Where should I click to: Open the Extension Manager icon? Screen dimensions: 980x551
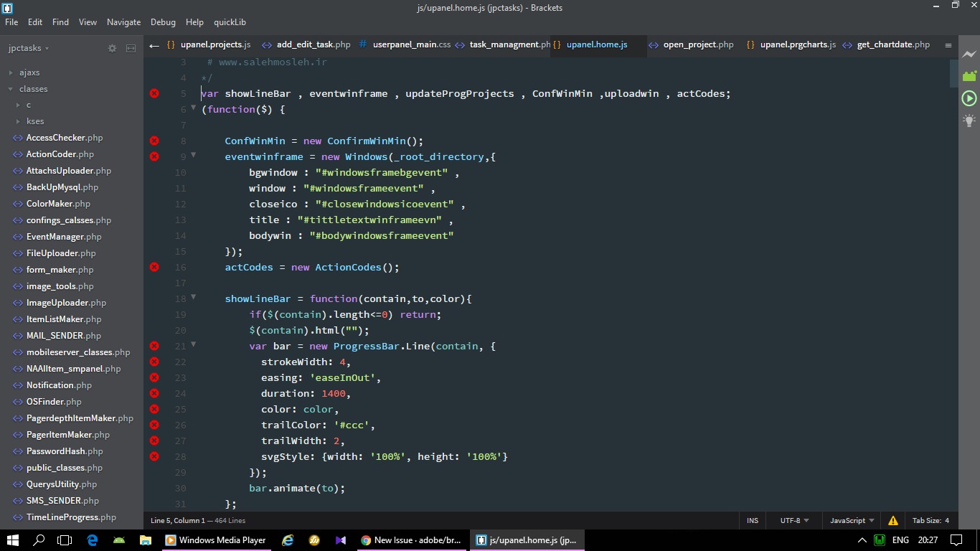point(969,75)
